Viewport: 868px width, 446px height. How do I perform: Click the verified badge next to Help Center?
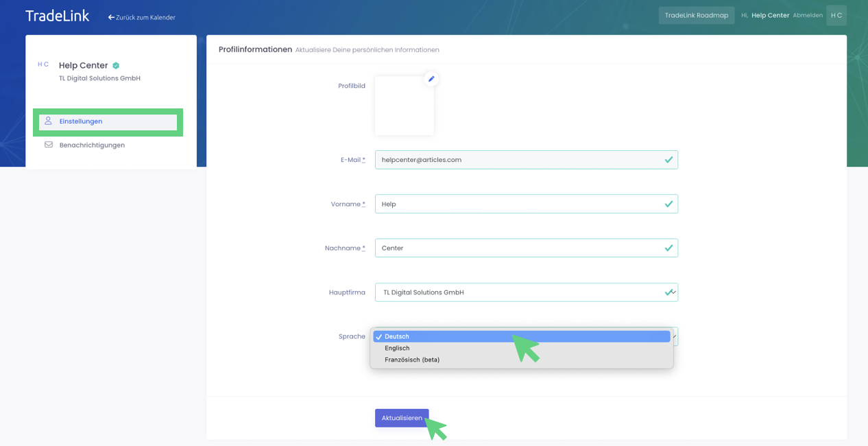click(x=116, y=66)
